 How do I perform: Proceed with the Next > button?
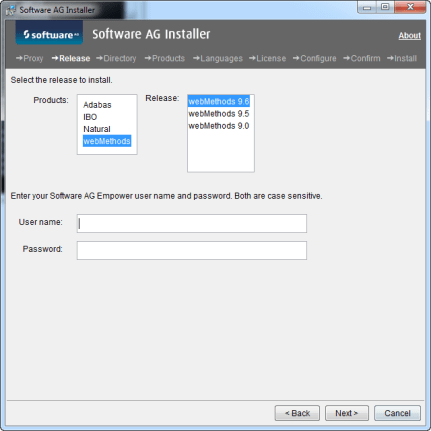pos(347,413)
